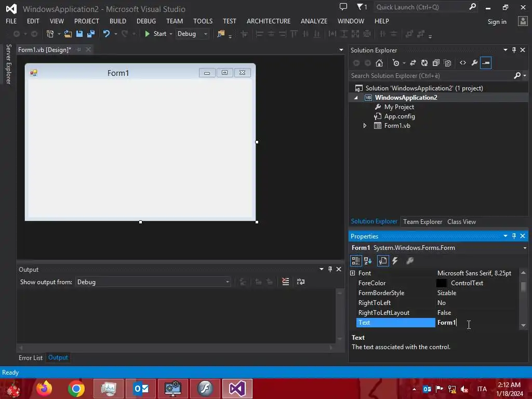Open the BUILD menu
The height and width of the screenshot is (399, 532).
[x=118, y=21]
